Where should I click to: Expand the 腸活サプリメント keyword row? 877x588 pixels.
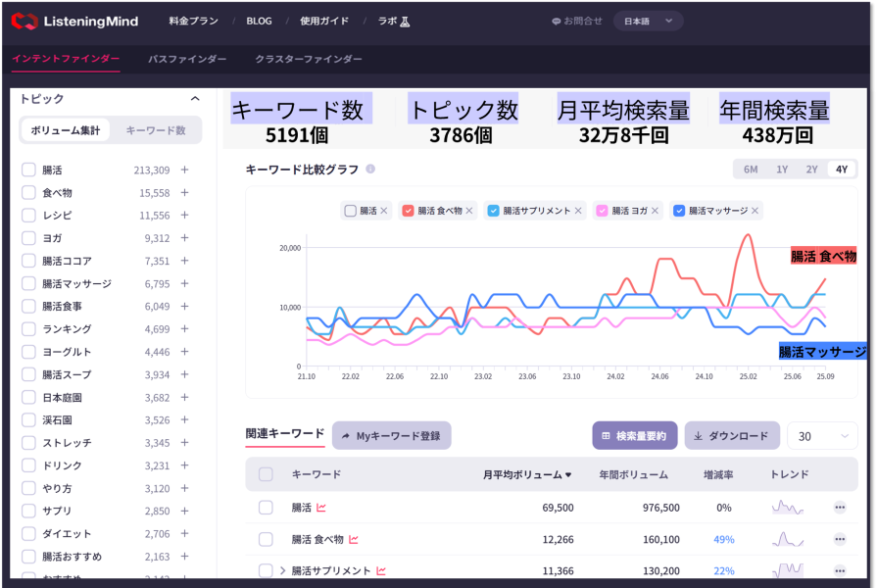pyautogui.click(x=283, y=570)
